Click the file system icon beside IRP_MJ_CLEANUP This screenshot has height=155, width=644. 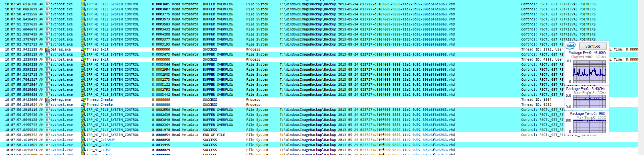pos(84,140)
